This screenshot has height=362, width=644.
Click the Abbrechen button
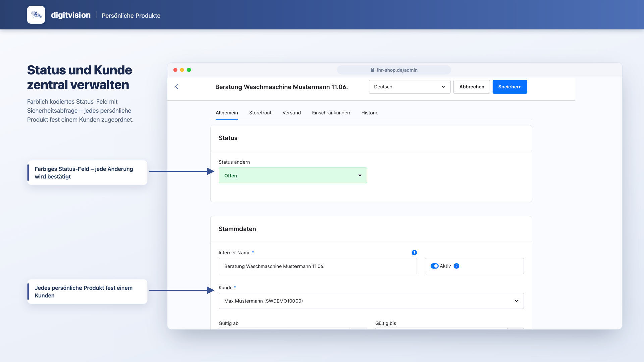point(472,87)
